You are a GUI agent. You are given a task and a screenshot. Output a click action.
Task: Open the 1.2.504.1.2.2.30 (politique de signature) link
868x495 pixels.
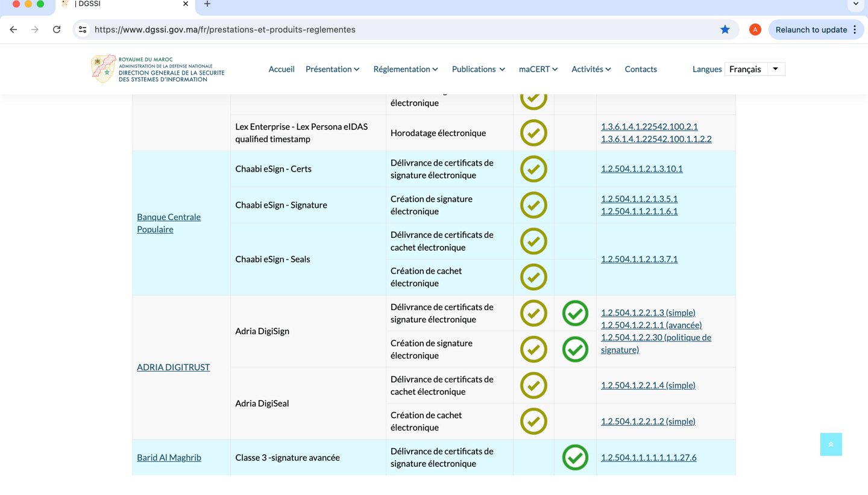[x=656, y=343]
